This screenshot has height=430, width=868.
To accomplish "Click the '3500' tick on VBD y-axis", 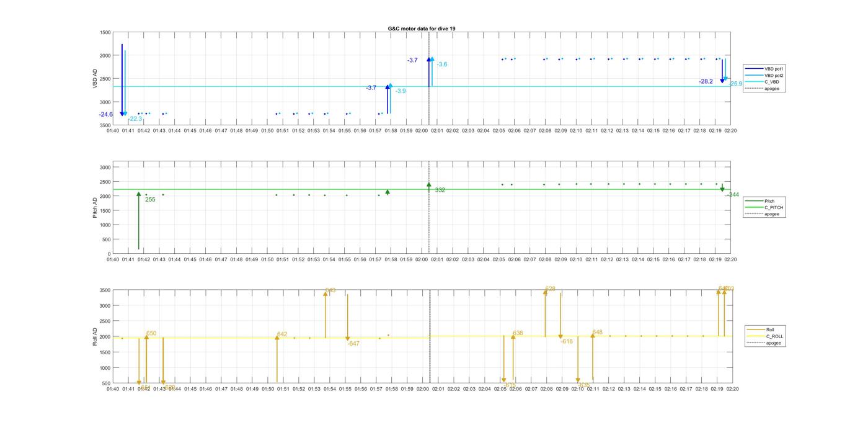I will click(x=104, y=125).
